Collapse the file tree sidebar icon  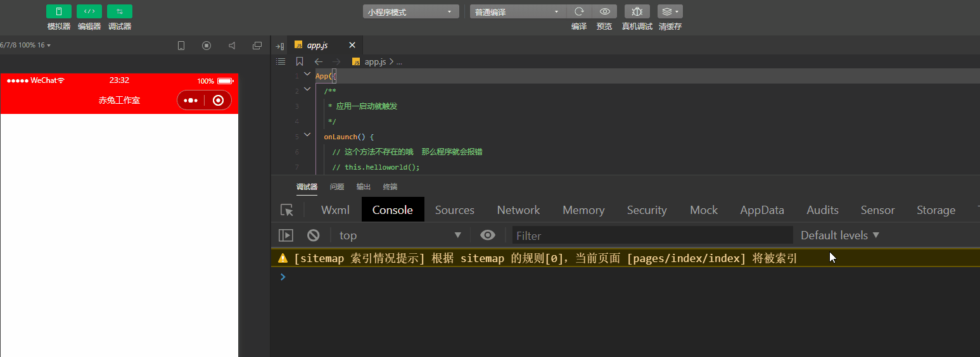(x=280, y=46)
